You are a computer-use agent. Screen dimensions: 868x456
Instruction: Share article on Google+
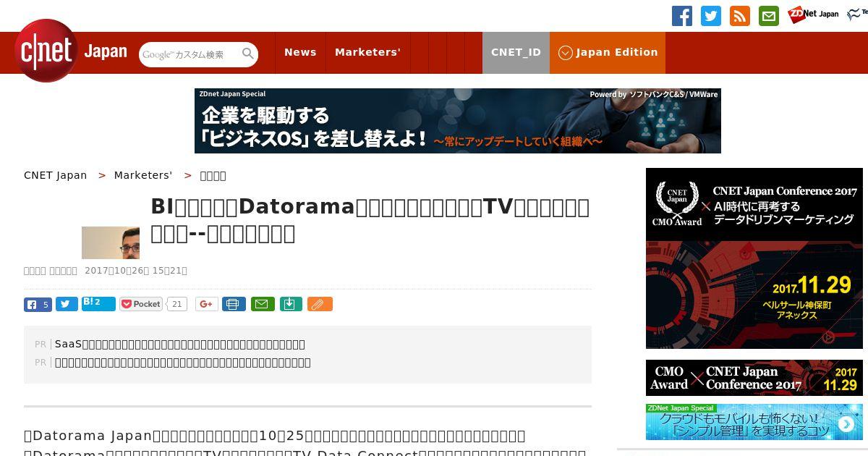pyautogui.click(x=206, y=305)
